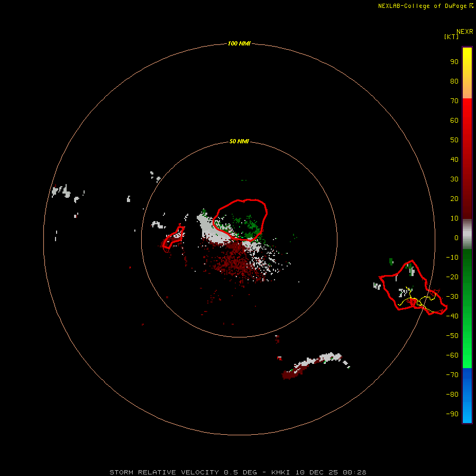This screenshot has height=476, width=476.
Task: Click the 100 NMI range ring label
Action: click(x=239, y=43)
